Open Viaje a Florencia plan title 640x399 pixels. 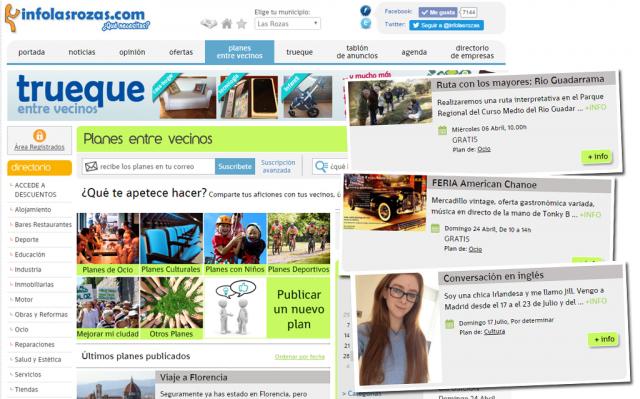[x=193, y=377]
